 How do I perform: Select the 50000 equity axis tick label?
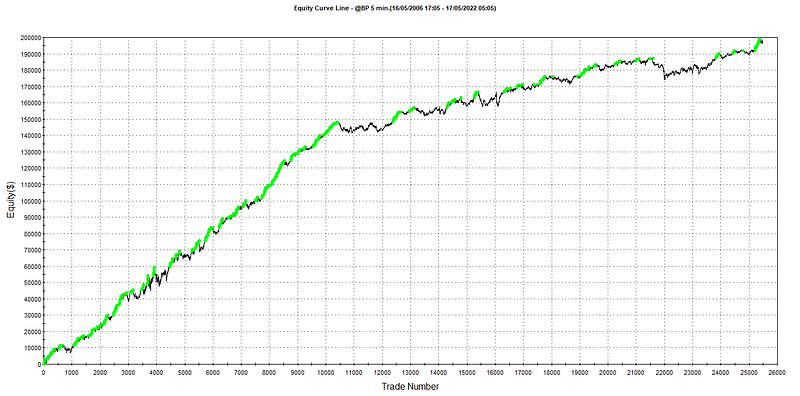tap(32, 283)
